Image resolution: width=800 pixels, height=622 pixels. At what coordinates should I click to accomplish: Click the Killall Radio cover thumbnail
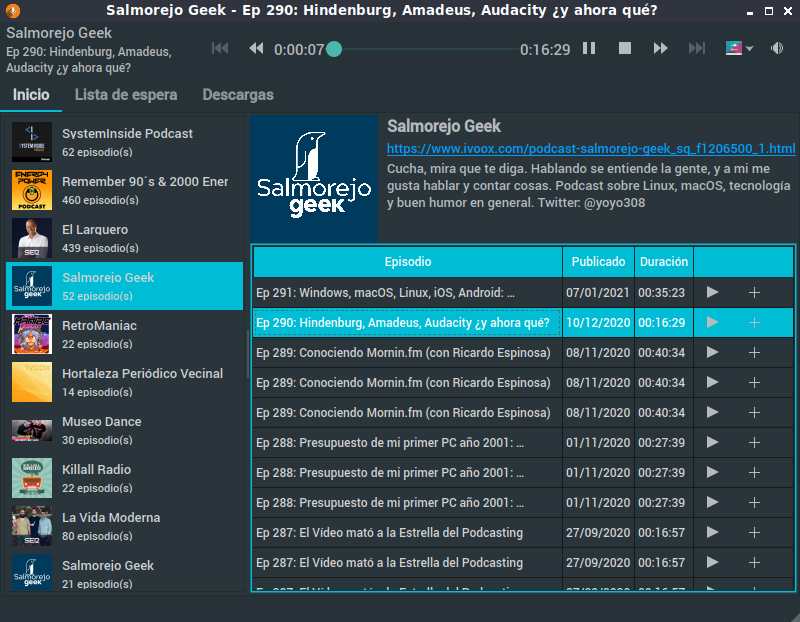click(x=32, y=478)
